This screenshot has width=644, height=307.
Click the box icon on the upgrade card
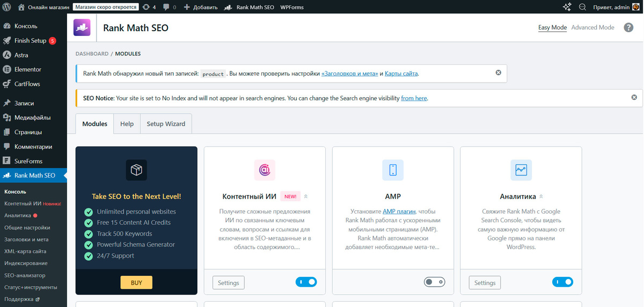click(x=136, y=170)
